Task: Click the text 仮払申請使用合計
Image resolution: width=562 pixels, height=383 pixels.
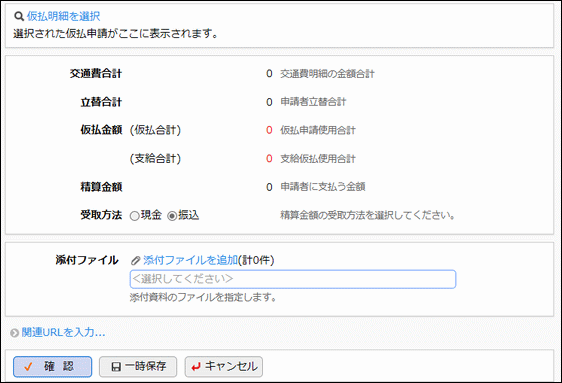Action: (318, 130)
